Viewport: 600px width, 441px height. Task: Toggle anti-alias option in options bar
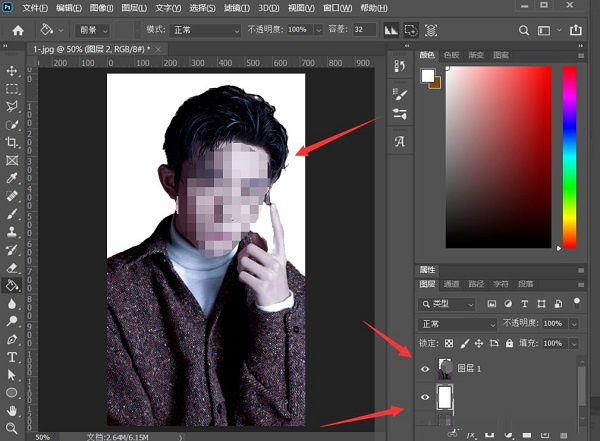pyautogui.click(x=391, y=30)
